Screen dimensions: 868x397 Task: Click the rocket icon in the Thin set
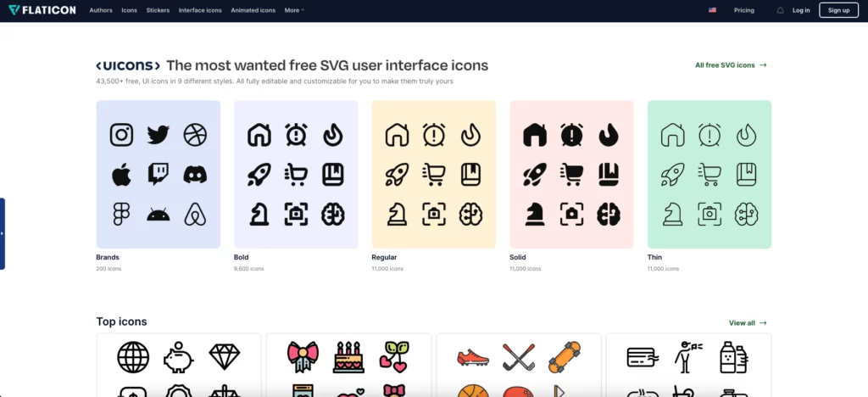pos(672,175)
